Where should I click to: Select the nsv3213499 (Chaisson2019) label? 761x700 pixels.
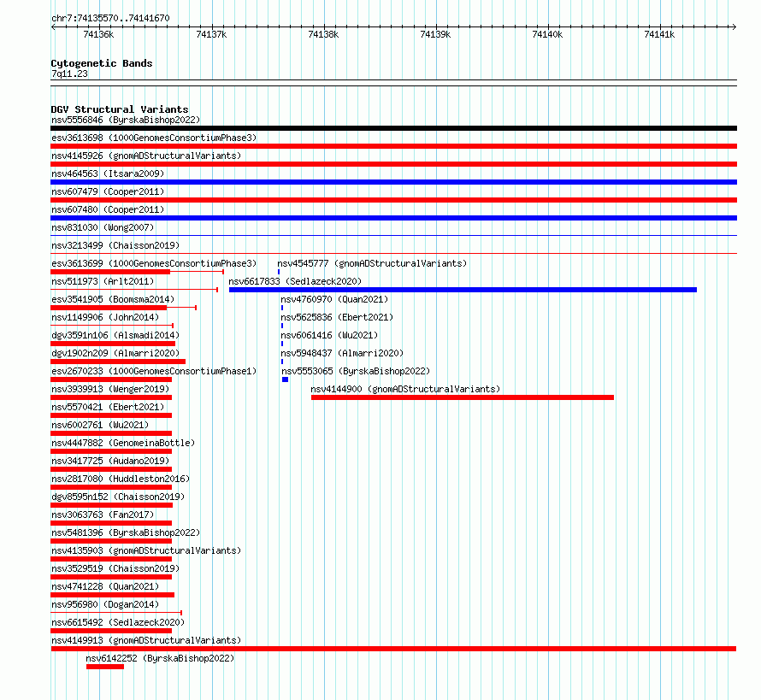(115, 245)
